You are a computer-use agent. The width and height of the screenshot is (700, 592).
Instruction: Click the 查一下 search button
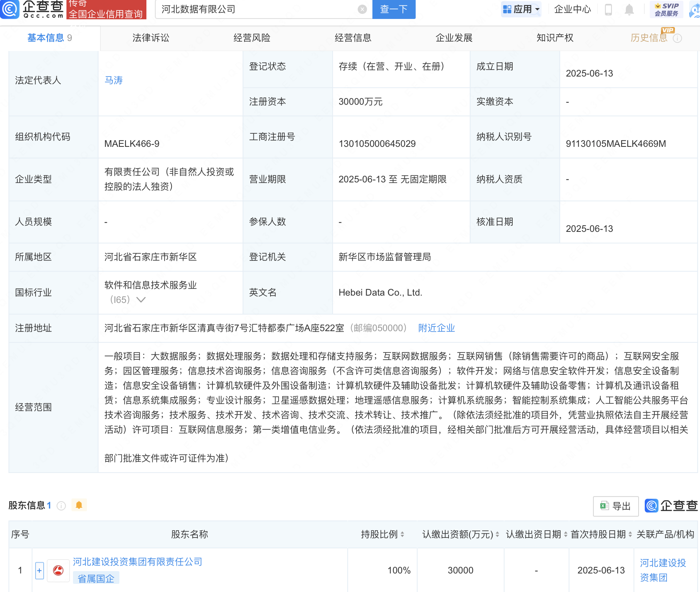394,9
